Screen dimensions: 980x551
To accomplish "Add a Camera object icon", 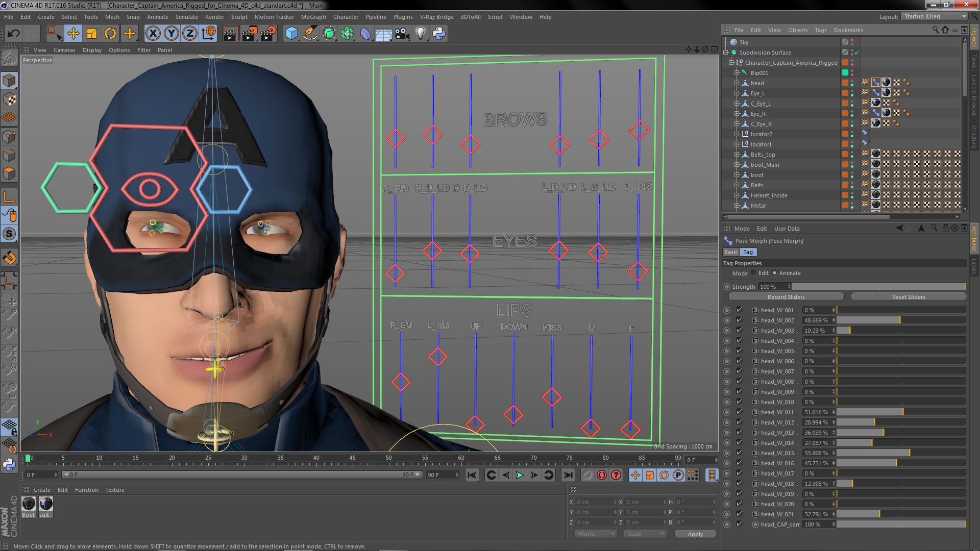I will click(x=402, y=34).
